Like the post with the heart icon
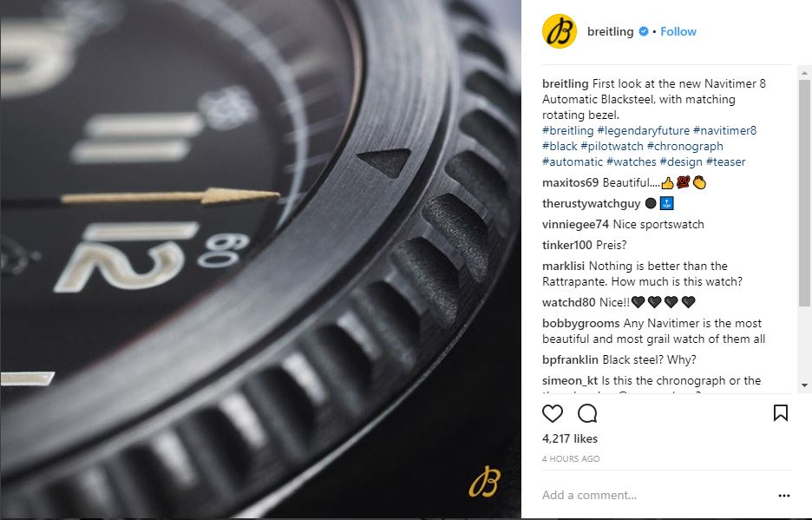The image size is (812, 520). click(x=552, y=414)
